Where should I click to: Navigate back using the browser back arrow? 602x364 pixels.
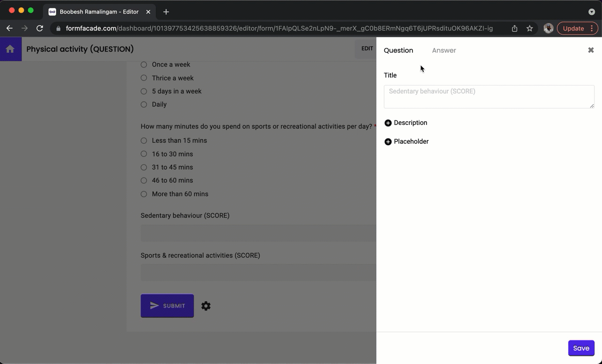pos(9,28)
